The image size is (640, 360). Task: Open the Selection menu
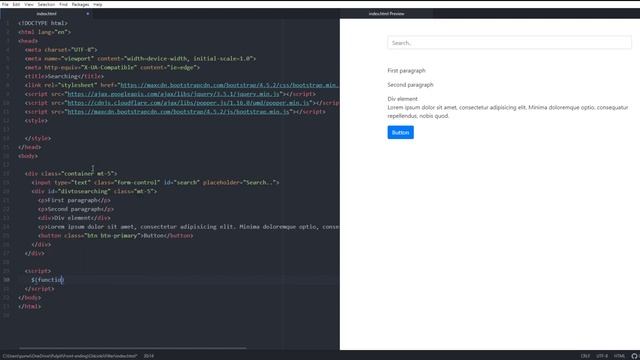(x=46, y=4)
